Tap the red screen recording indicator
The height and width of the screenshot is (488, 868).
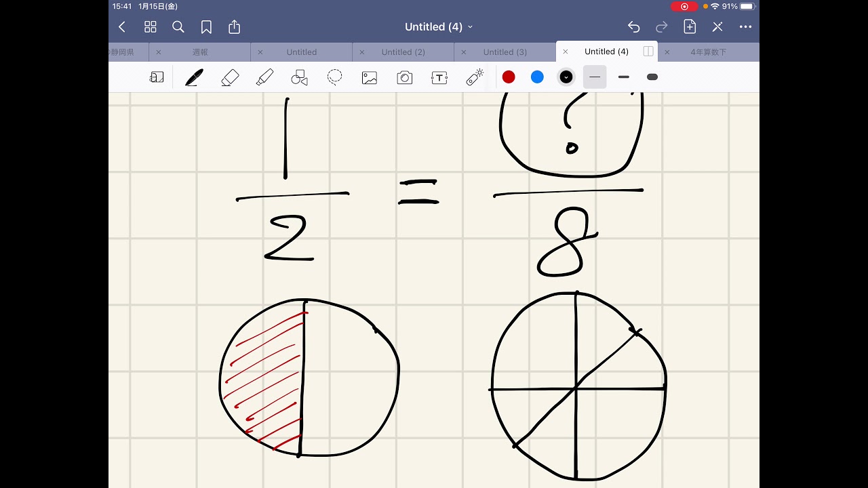click(x=684, y=6)
